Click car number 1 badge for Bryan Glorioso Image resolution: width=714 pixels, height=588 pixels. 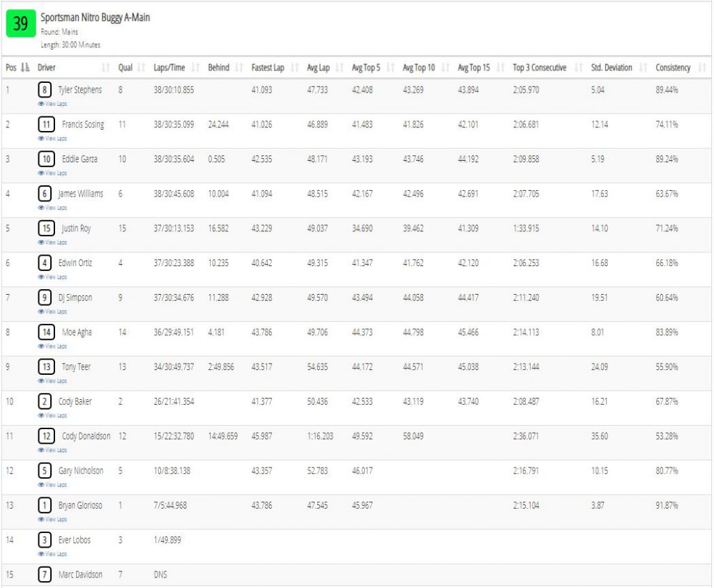coord(45,504)
